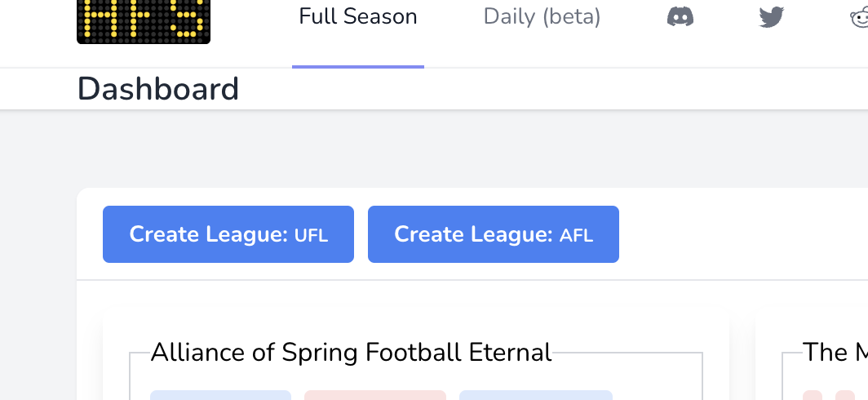868x400 pixels.
Task: Open the Alliance of Spring Football Eternal league
Action: coord(352,353)
